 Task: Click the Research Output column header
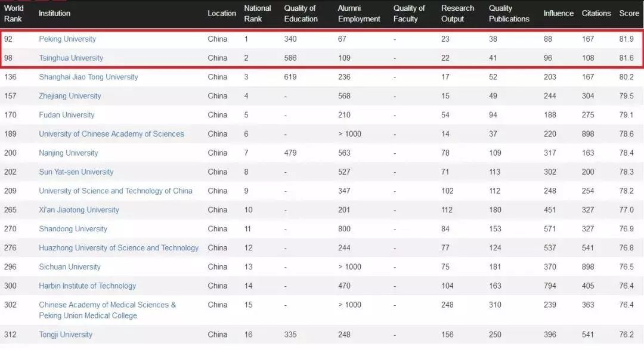(x=457, y=13)
